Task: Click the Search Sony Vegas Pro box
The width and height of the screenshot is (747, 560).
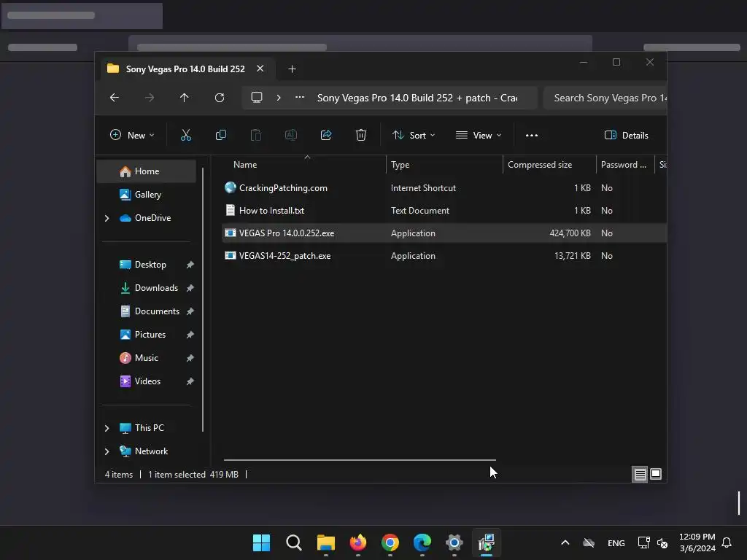Action: click(605, 98)
